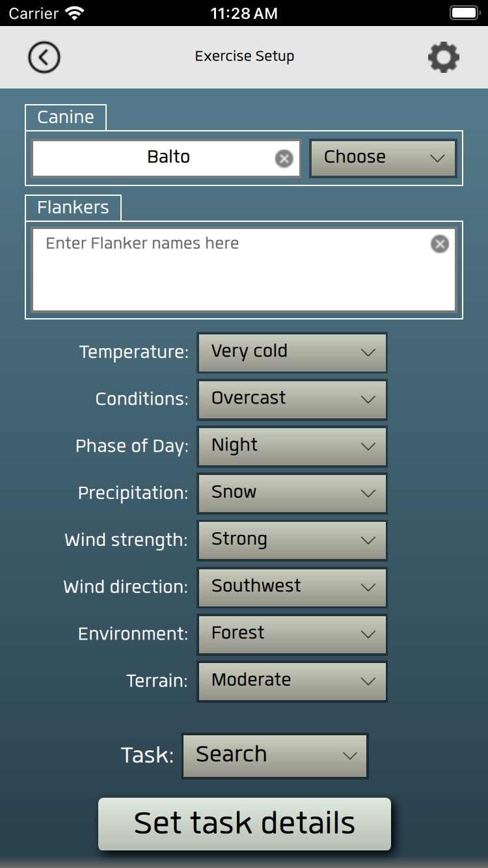Open settings via gear icon
Image resolution: width=488 pixels, height=868 pixels.
(444, 57)
